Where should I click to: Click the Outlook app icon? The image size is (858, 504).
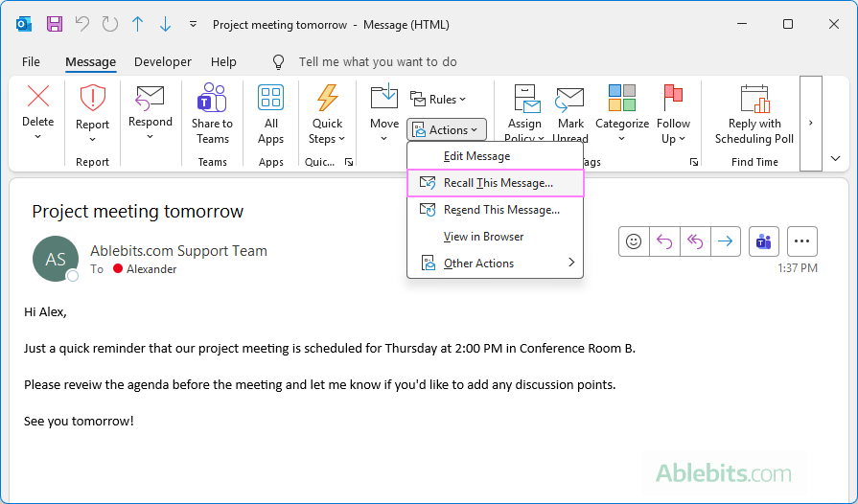[x=24, y=24]
